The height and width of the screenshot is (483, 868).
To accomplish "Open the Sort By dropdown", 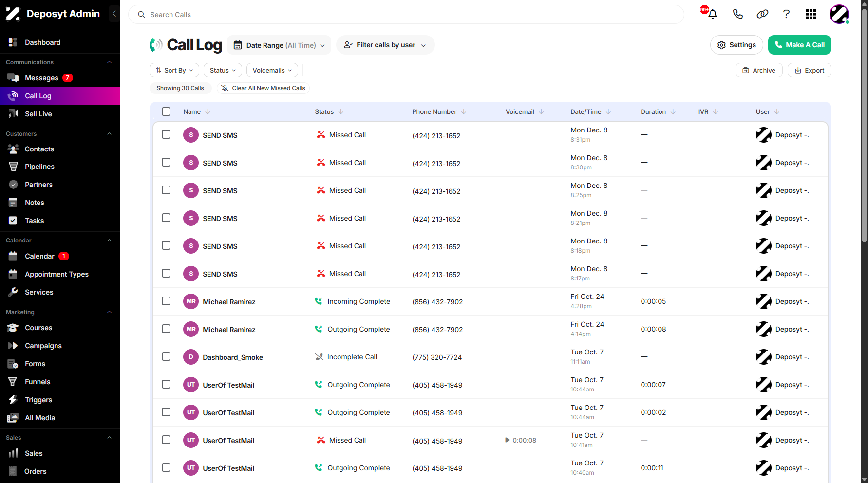I will [174, 70].
